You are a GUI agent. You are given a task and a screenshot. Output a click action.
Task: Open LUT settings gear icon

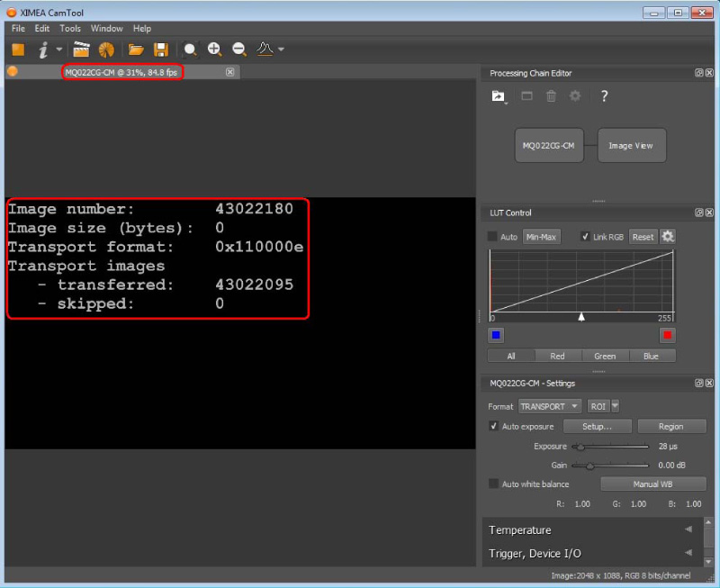pos(668,237)
